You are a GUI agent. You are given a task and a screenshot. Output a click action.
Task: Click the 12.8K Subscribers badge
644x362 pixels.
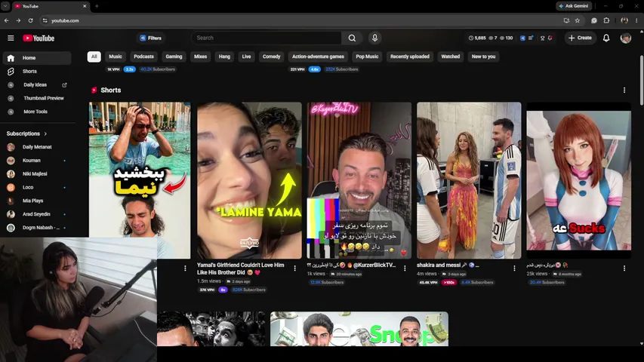(327, 282)
